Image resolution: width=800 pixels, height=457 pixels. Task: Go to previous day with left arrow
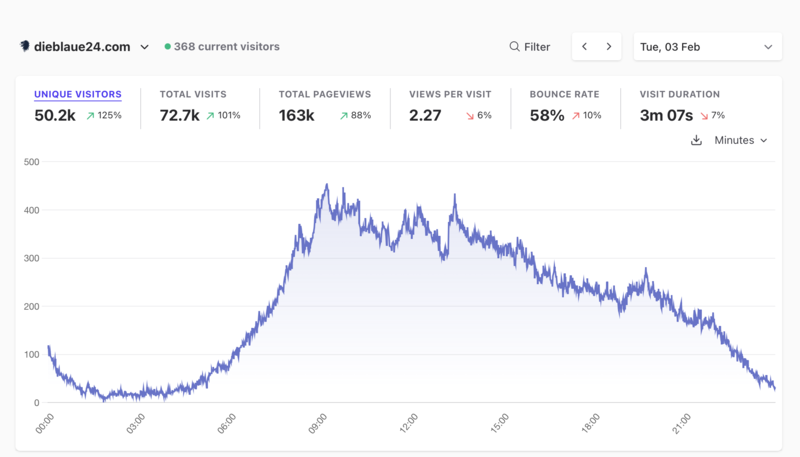click(x=585, y=47)
